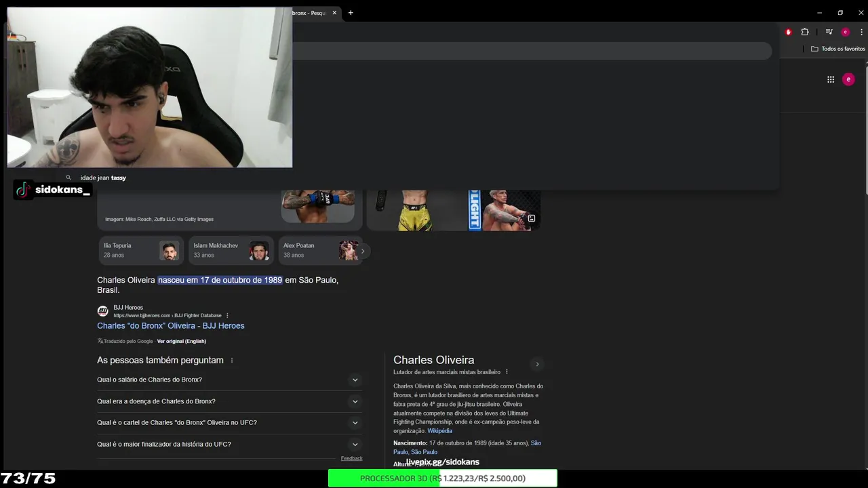Expand Qual era a doença de Charles question
868x488 pixels.
[x=229, y=401]
